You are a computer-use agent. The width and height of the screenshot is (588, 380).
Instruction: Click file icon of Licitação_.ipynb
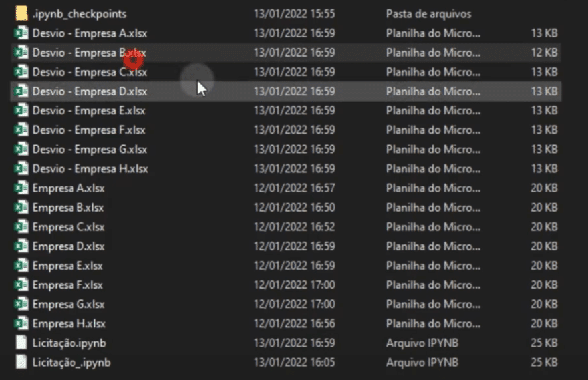[21, 363]
